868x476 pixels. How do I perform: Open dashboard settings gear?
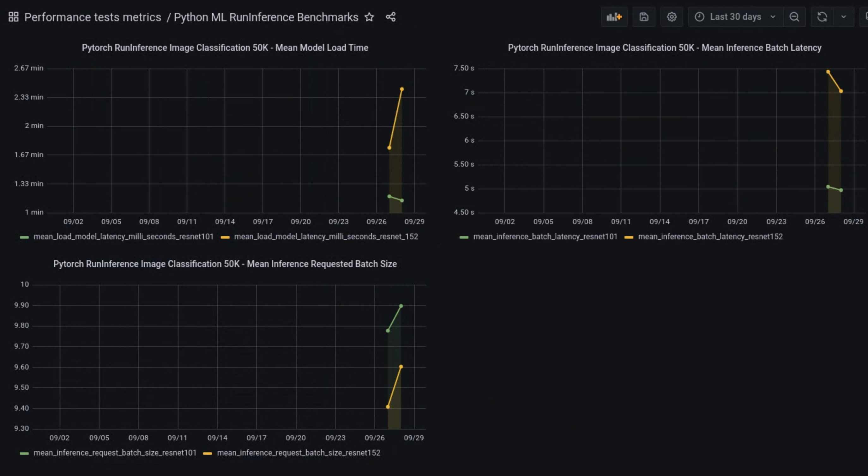(x=672, y=17)
